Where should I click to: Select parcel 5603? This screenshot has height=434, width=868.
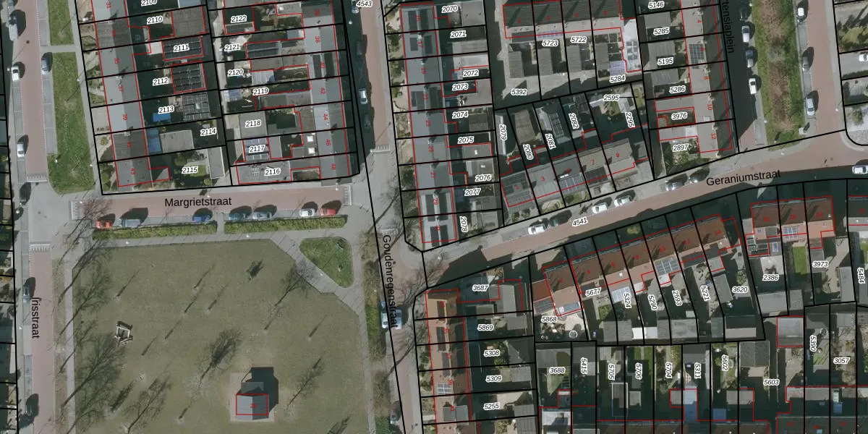point(771,382)
